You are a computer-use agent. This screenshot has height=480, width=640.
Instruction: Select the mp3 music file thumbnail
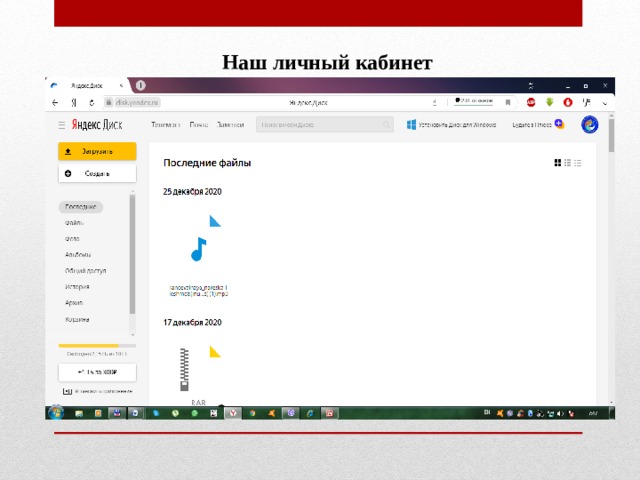(199, 248)
